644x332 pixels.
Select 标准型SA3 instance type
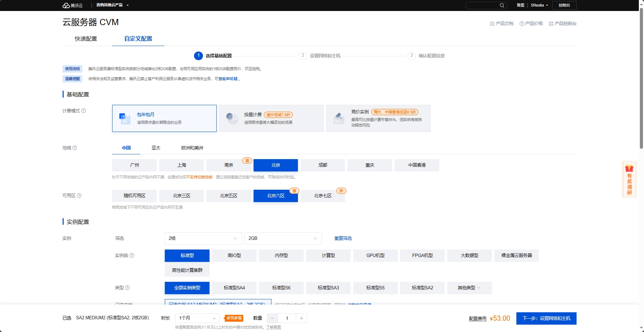[328, 288]
